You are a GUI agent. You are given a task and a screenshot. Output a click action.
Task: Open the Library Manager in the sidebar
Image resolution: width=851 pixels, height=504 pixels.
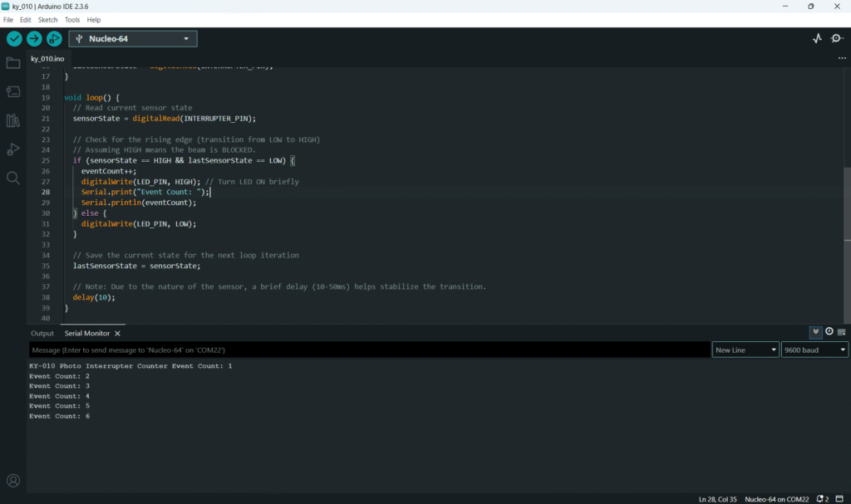tap(13, 120)
